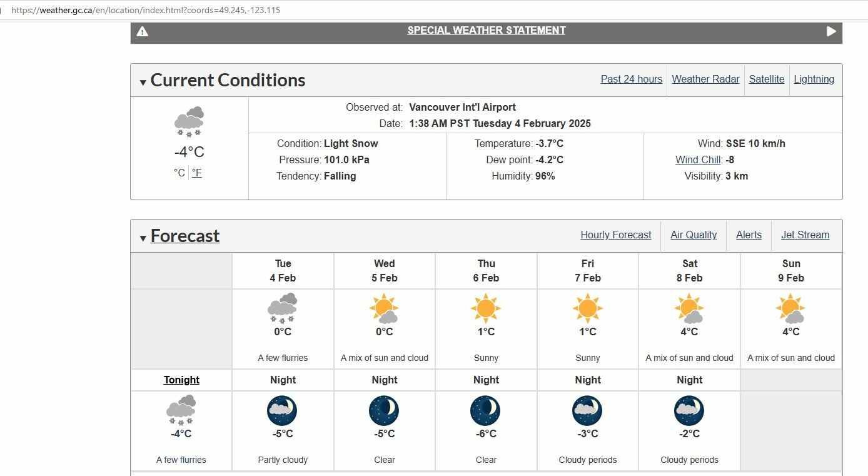Open the Past 24 hours link
This screenshot has height=476, width=868.
632,79
